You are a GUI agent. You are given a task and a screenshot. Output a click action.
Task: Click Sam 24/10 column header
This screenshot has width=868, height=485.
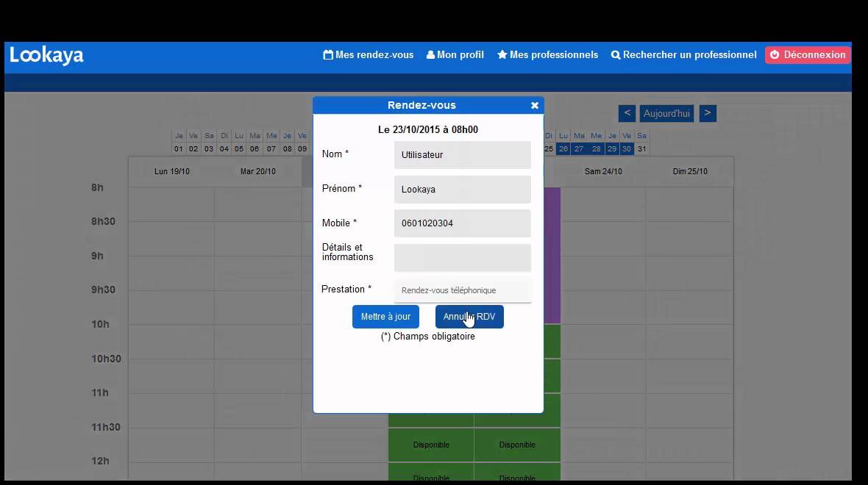pyautogui.click(x=603, y=171)
